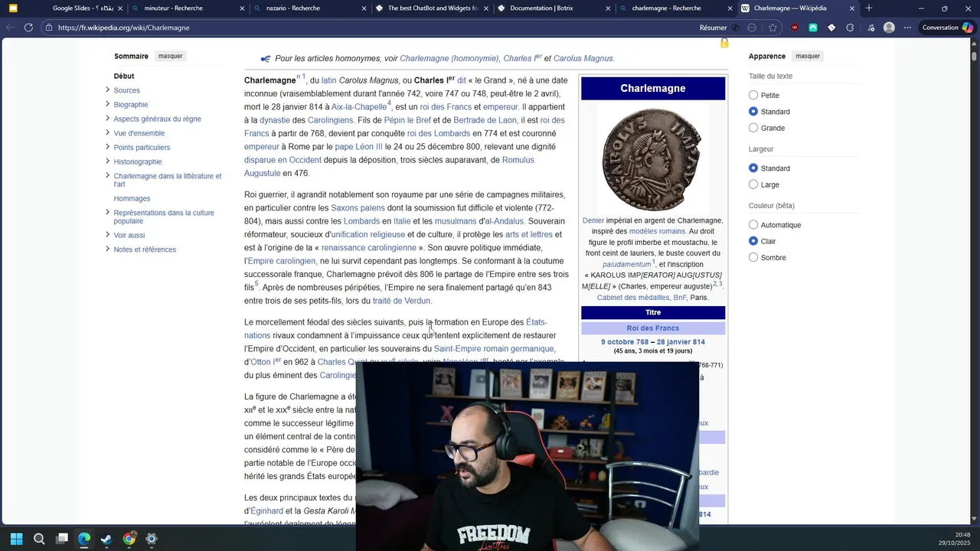This screenshot has height=551, width=980.
Task: Expand Points particuliers section
Action: point(107,147)
